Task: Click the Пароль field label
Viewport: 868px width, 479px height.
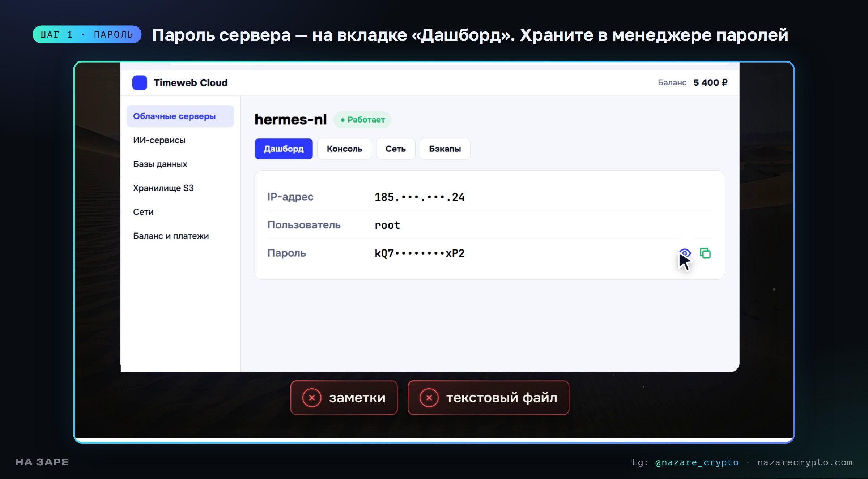Action: pyautogui.click(x=286, y=253)
